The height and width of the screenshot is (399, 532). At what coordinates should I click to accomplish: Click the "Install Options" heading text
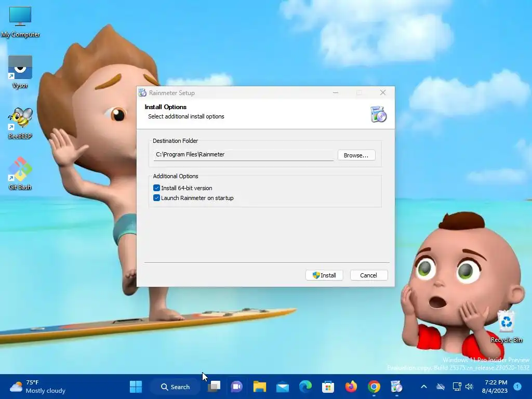click(x=166, y=107)
